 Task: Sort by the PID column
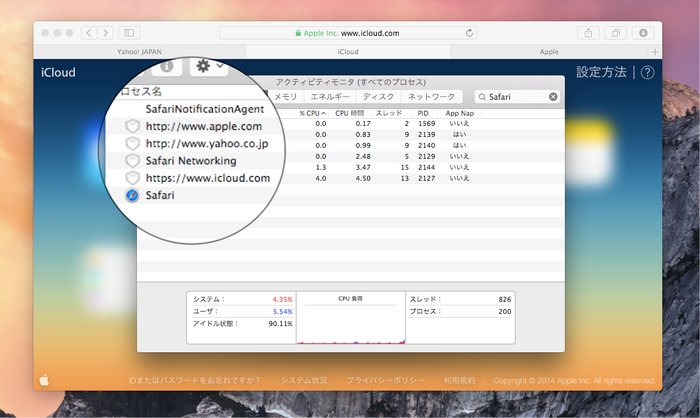[423, 113]
